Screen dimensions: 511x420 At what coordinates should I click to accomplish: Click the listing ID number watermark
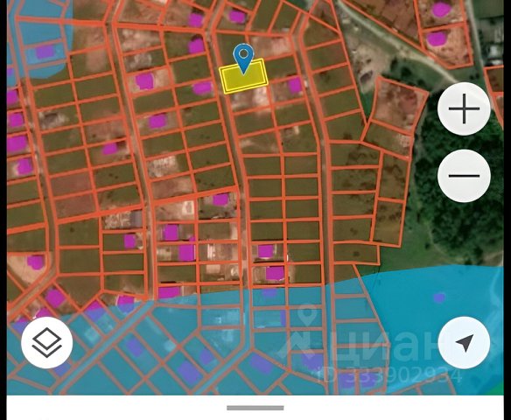(389, 375)
